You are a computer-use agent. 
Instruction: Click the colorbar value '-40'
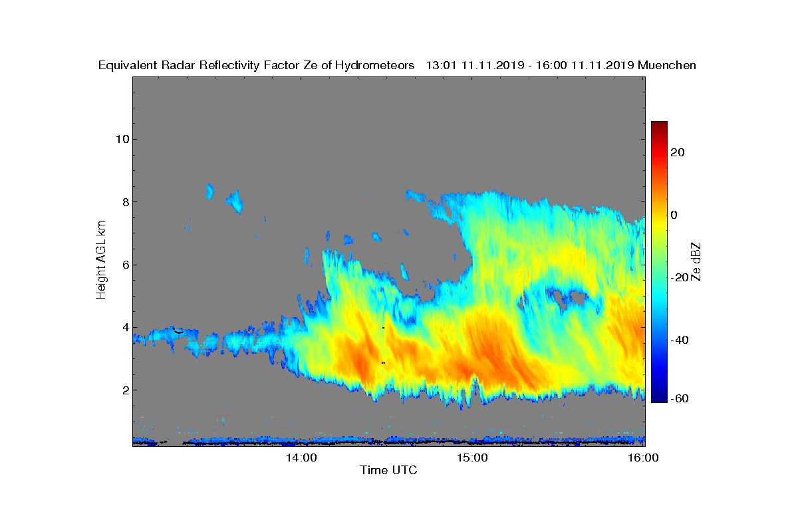click(x=680, y=340)
